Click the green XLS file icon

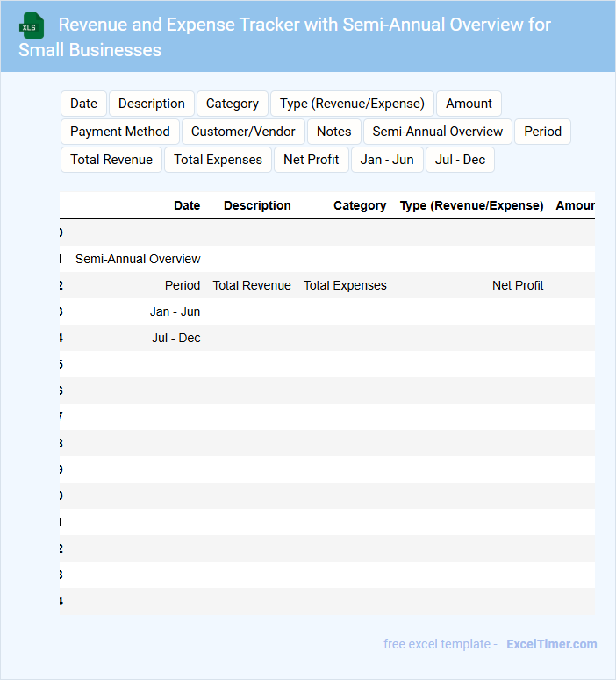coord(32,25)
